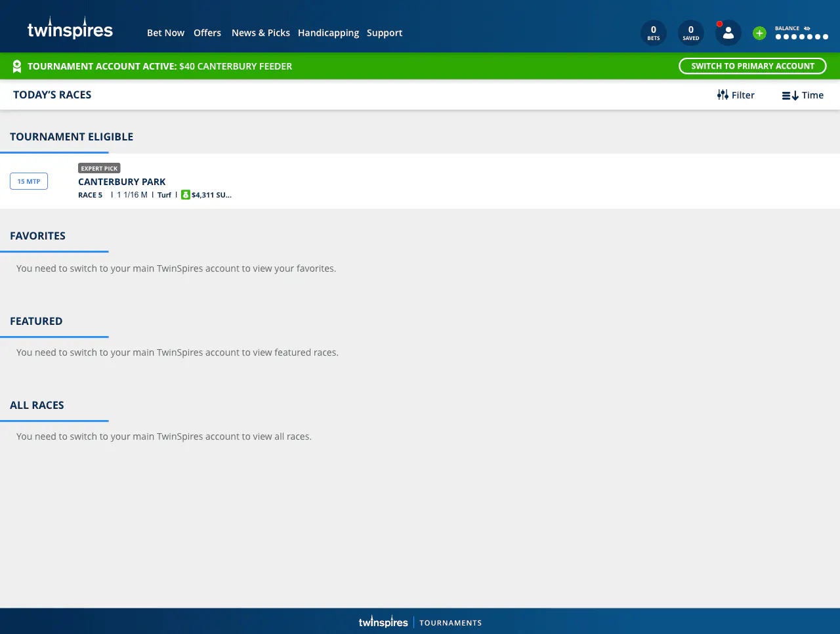Image resolution: width=840 pixels, height=634 pixels.
Task: Open the Canterbury Park race link
Action: [122, 182]
